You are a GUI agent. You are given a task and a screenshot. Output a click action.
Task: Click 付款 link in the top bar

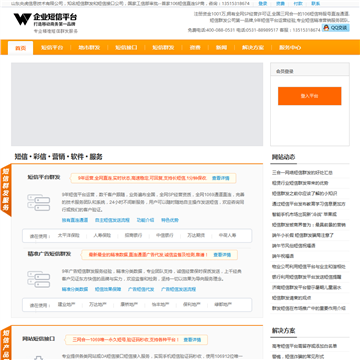click(x=298, y=3)
